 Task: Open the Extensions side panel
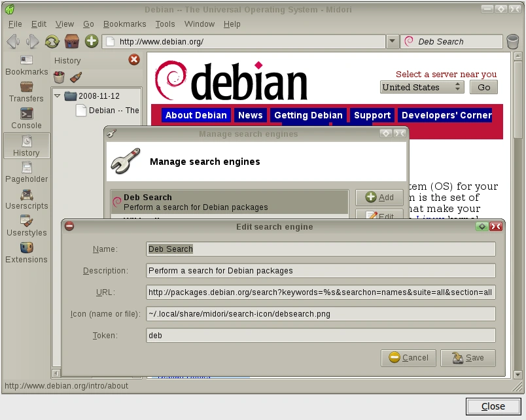pyautogui.click(x=27, y=253)
